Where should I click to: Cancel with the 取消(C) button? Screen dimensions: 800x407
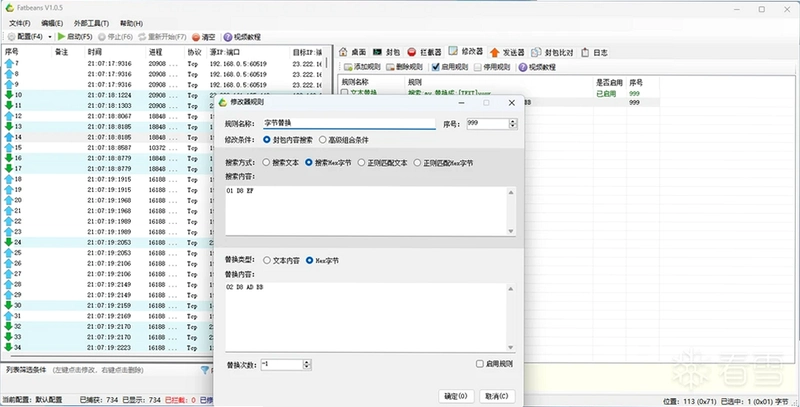click(x=496, y=396)
